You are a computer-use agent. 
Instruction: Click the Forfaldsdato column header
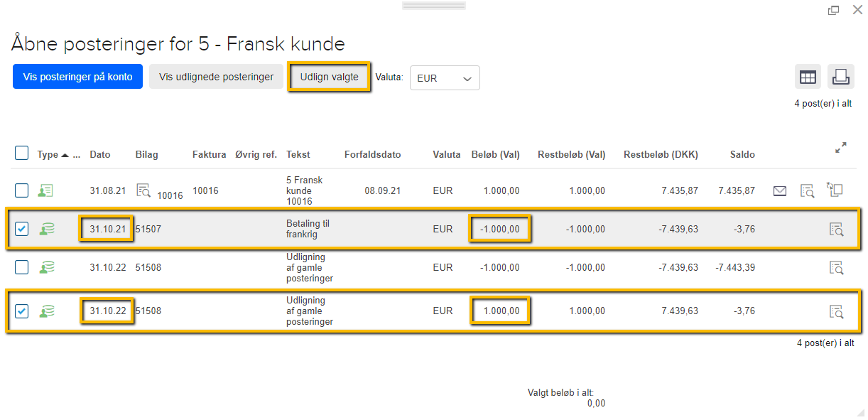point(373,154)
